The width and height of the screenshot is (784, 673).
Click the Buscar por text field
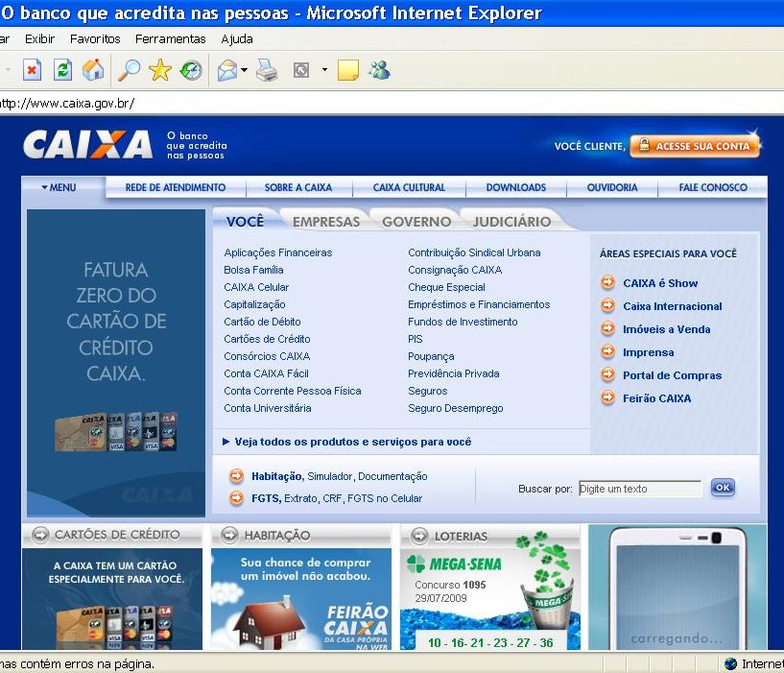pyautogui.click(x=640, y=489)
